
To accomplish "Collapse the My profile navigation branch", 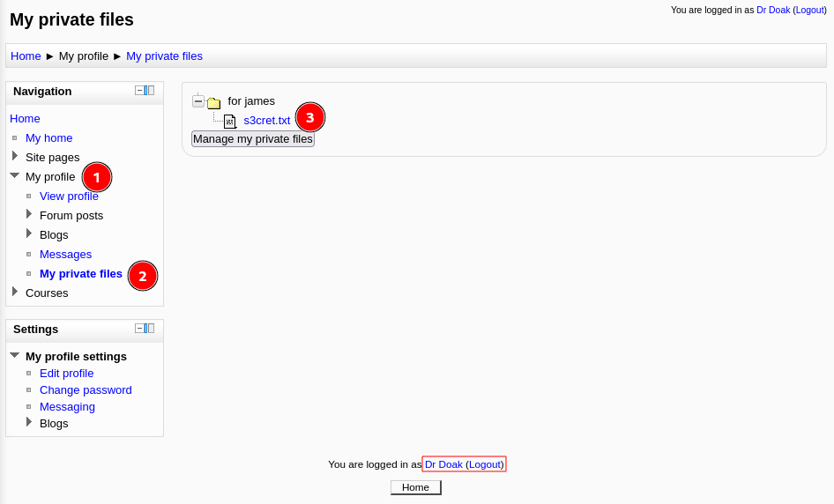I will click(15, 175).
